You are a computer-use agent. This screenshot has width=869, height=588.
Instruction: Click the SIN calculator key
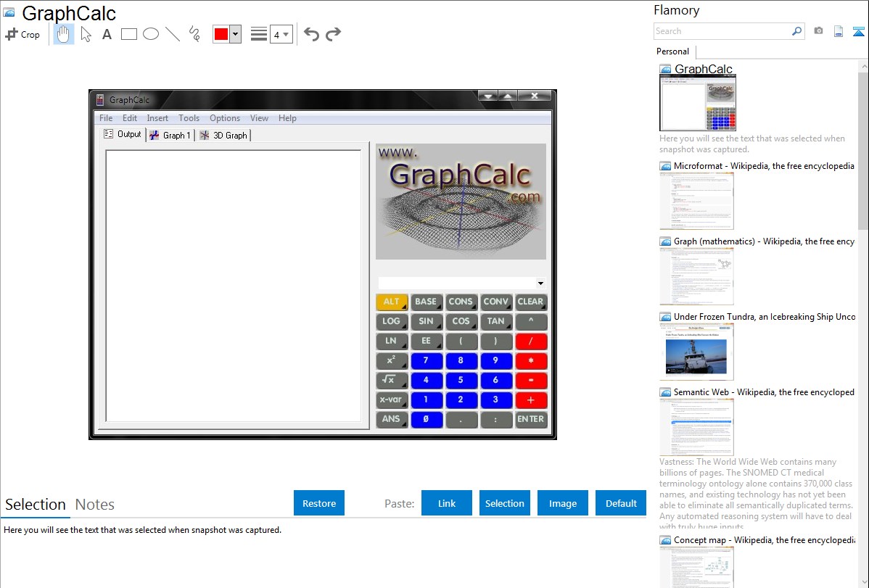pos(427,321)
